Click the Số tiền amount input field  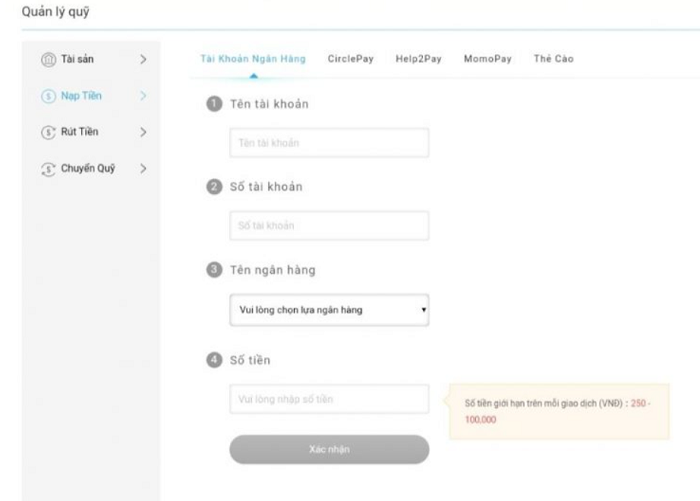(328, 399)
